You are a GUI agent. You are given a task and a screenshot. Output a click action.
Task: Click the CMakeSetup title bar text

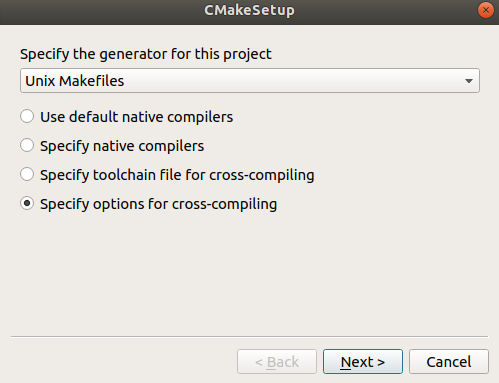pos(249,10)
